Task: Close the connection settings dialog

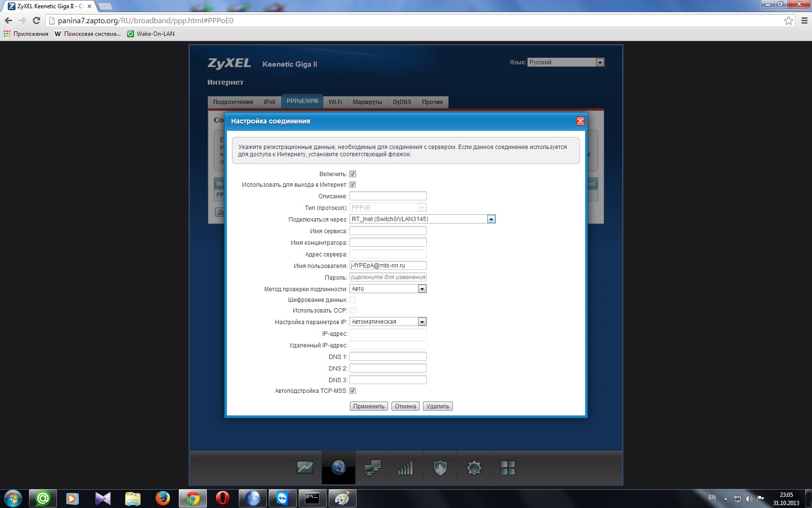Action: pyautogui.click(x=580, y=121)
